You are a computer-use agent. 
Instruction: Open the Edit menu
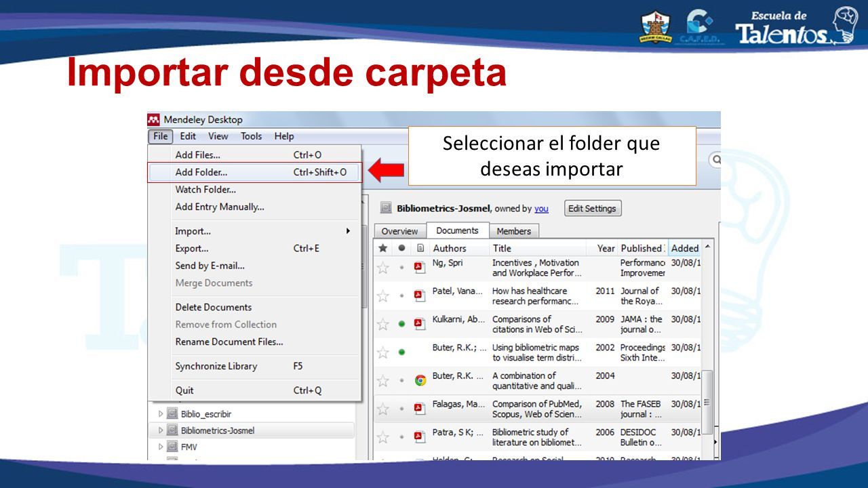[188, 136]
